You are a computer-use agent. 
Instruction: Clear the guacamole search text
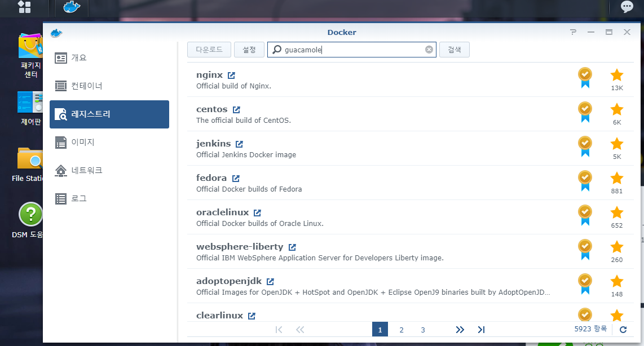pyautogui.click(x=429, y=50)
